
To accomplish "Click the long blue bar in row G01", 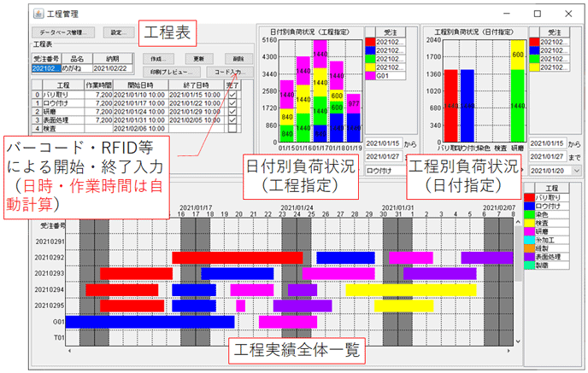I will tap(150, 322).
